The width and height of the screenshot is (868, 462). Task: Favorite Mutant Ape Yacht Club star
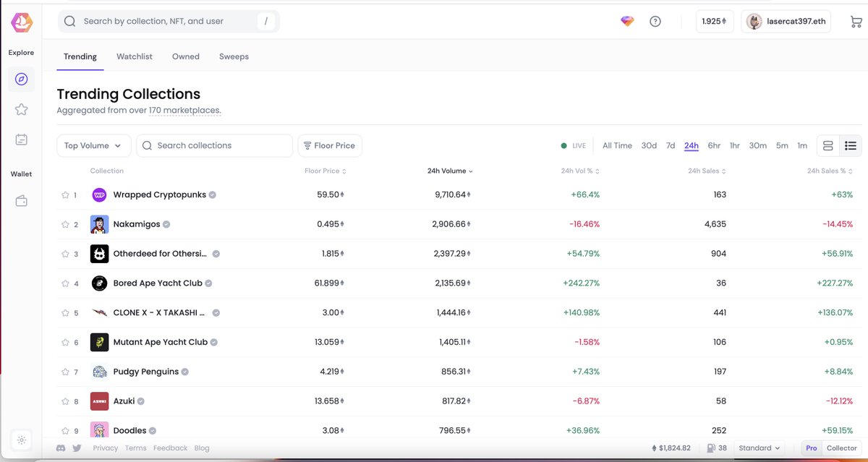point(65,343)
